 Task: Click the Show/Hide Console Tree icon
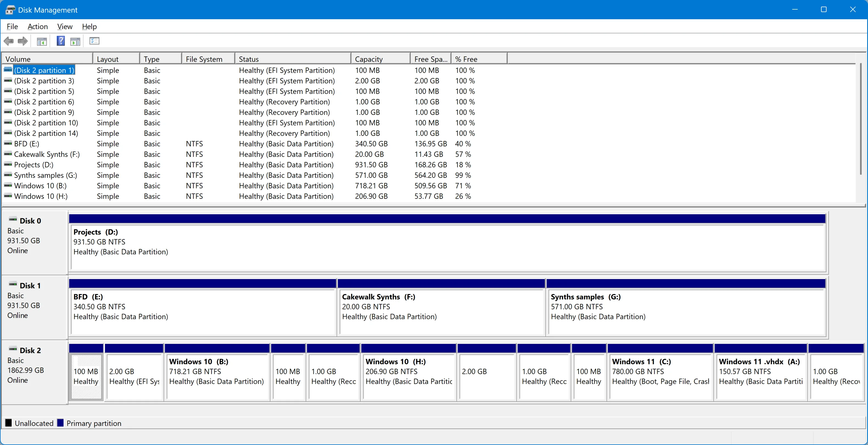click(x=42, y=41)
